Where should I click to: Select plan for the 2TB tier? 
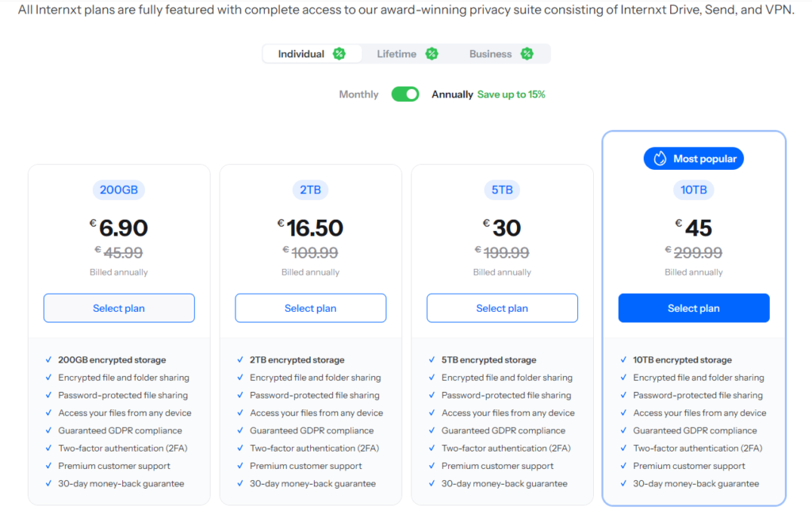(311, 308)
